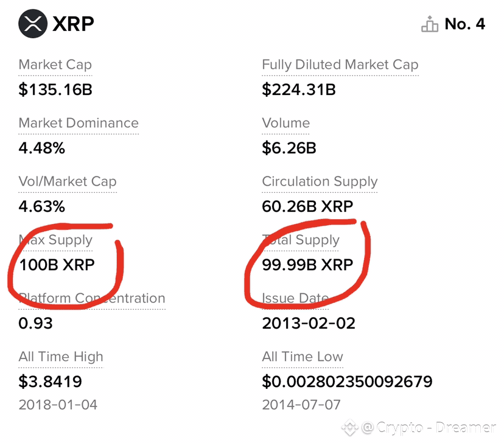
Task: Tap the XRP coin logo icon
Action: coord(33,24)
